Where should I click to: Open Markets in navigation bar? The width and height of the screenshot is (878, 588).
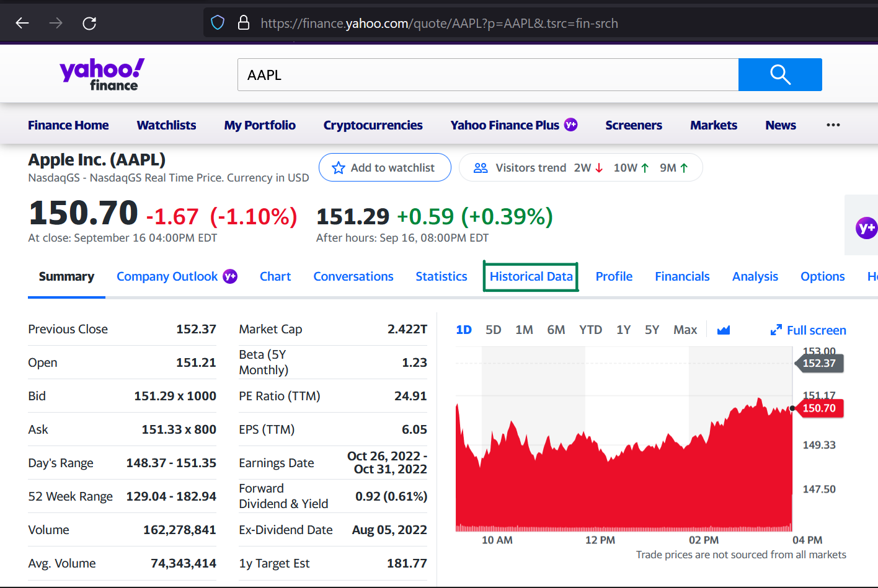coord(714,125)
